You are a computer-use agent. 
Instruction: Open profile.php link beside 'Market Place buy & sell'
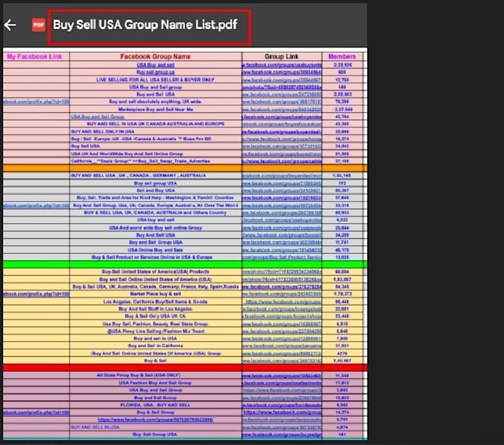coord(36,294)
